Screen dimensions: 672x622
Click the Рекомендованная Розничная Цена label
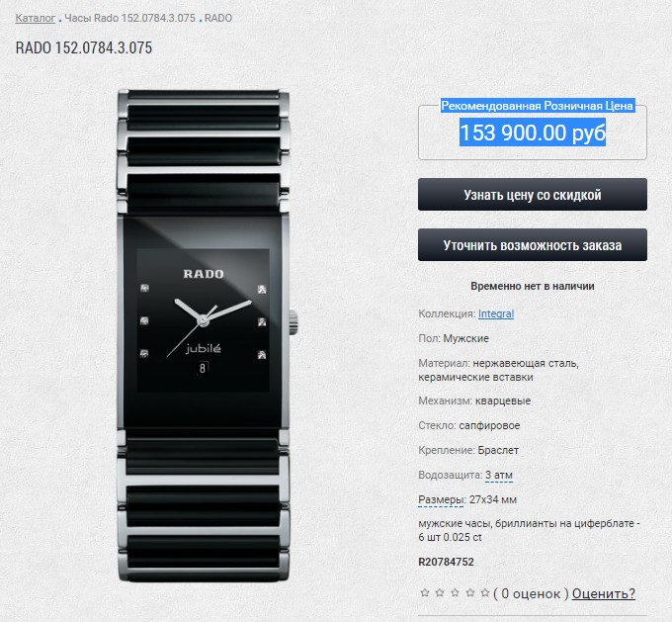[538, 106]
